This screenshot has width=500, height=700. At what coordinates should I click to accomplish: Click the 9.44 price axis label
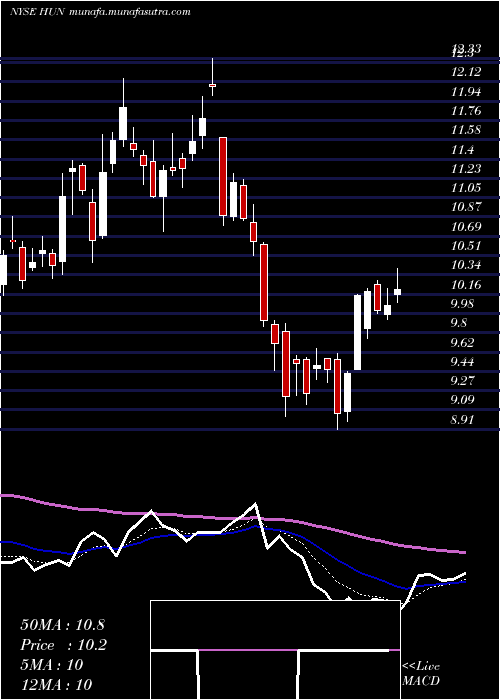(462, 361)
